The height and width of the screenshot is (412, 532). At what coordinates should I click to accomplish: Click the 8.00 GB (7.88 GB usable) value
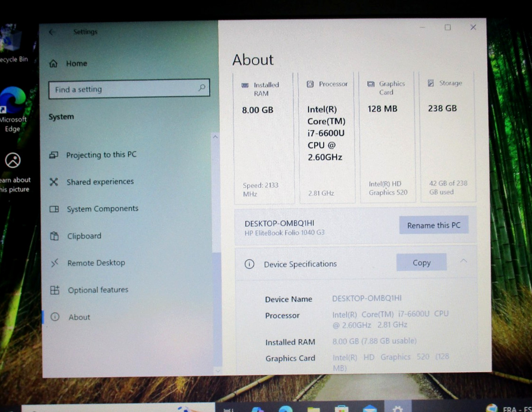point(375,341)
